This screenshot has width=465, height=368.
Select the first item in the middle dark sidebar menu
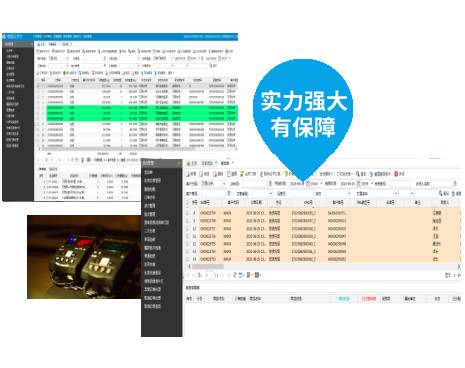(149, 172)
